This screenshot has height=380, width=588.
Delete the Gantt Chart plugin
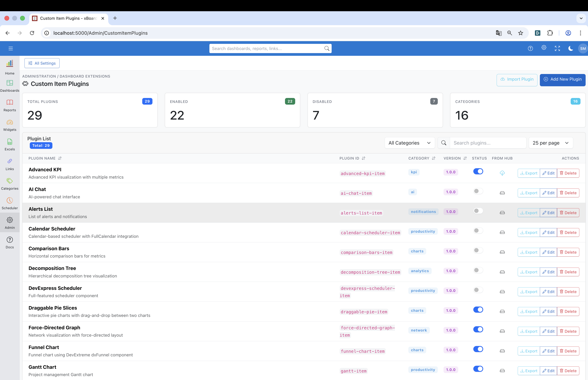tap(568, 371)
